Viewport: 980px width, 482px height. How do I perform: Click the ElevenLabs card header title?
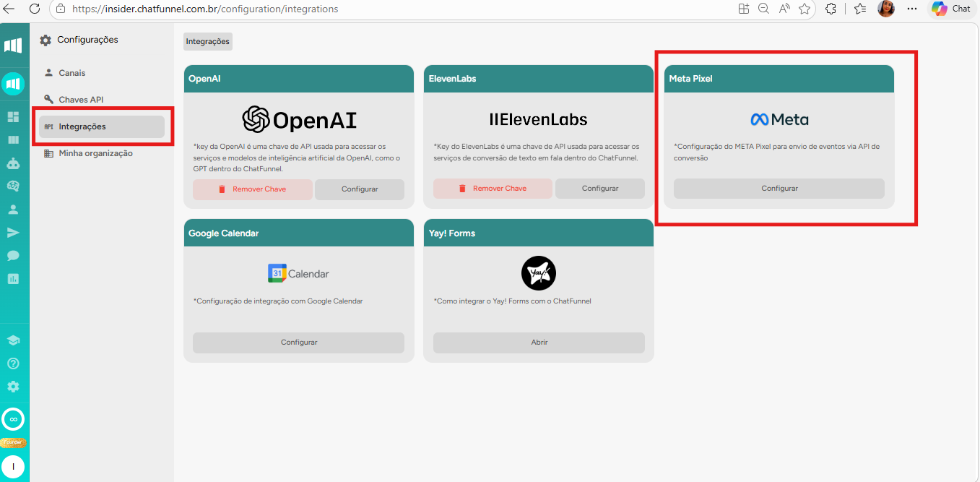452,78
